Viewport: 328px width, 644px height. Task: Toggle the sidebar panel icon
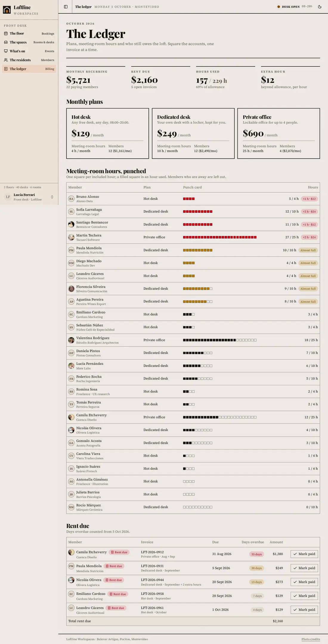[66, 7]
